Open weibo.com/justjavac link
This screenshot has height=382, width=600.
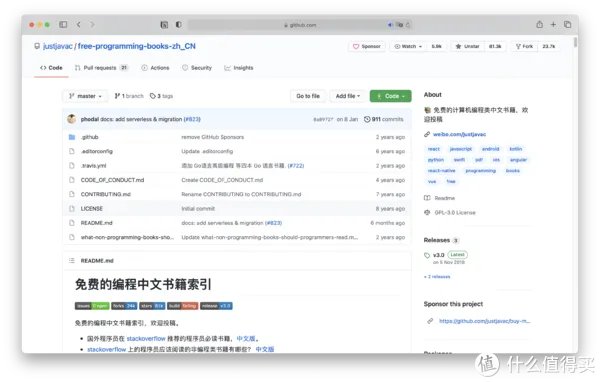coord(459,134)
